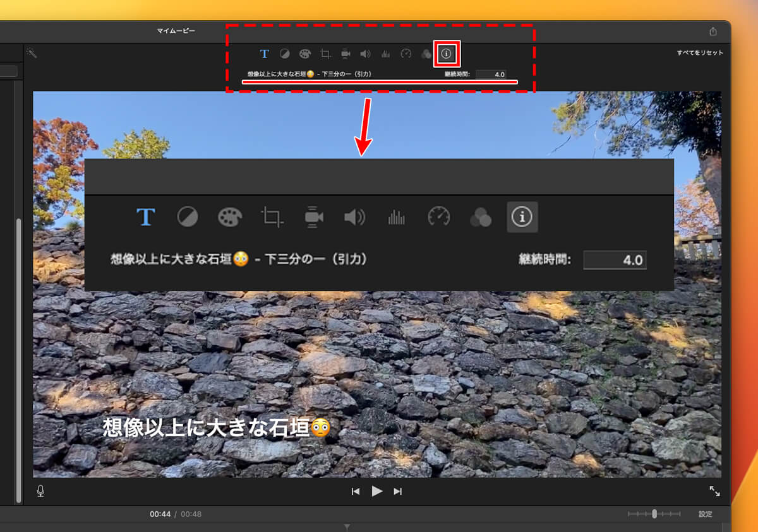Open the small clip filter overlapping-circles icon
This screenshot has width=758, height=532.
(x=426, y=54)
